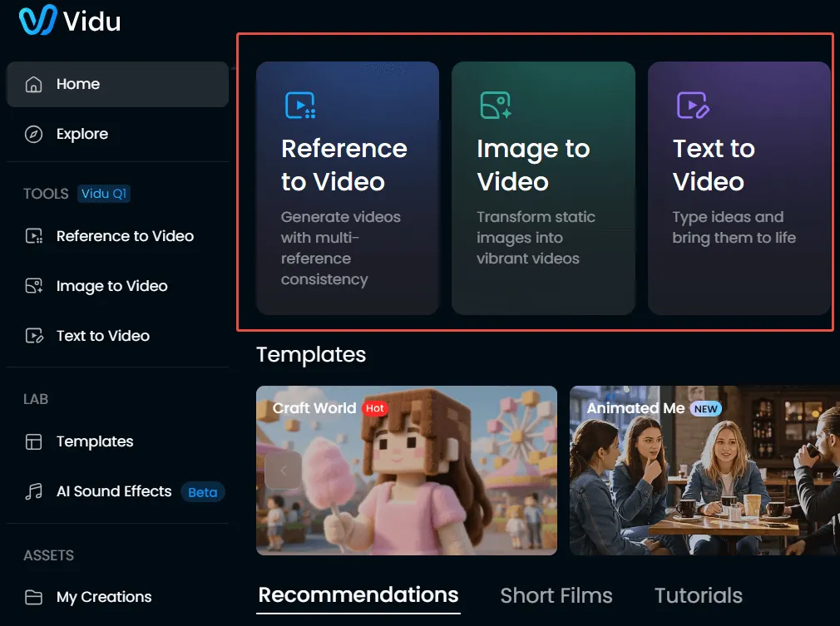Switch to the Tutorials tab

(x=698, y=595)
